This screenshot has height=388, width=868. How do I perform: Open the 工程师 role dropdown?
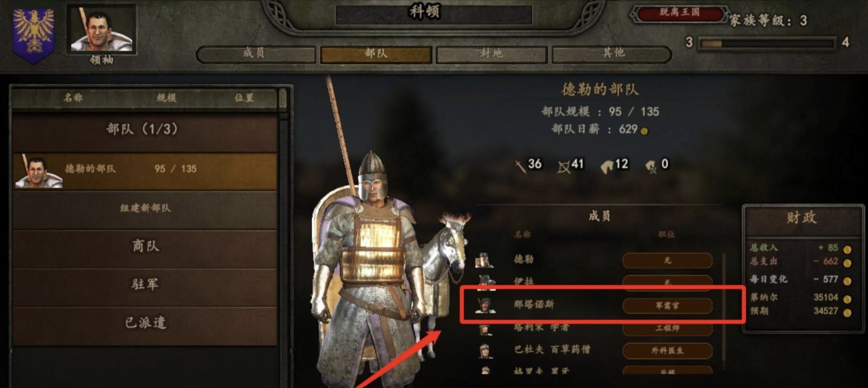pyautogui.click(x=667, y=328)
